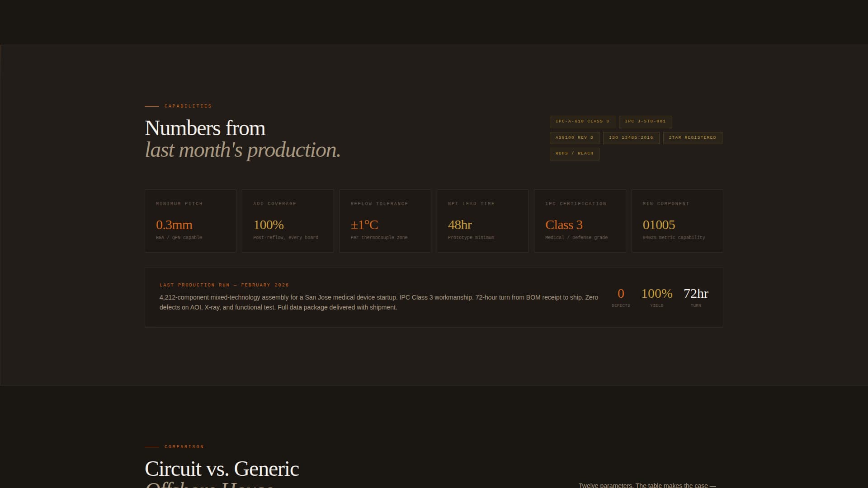Click the AOI Coverage 100% card
Screen dimensions: 868x488
(x=288, y=221)
